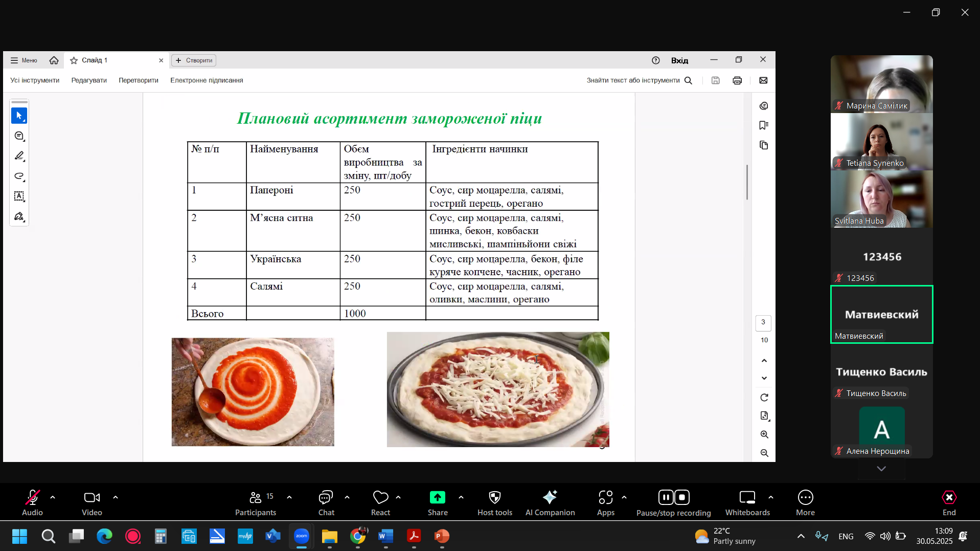Click Share screen button
The height and width of the screenshot is (551, 980).
438,503
